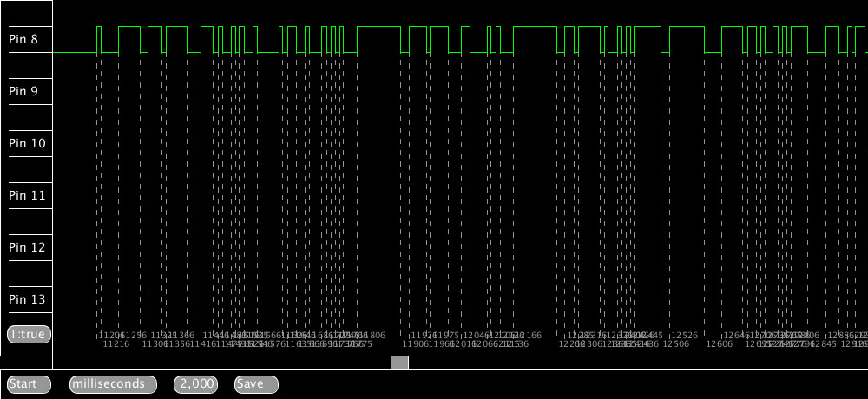Click the Start capture button
The width and height of the screenshot is (868, 399).
click(28, 384)
